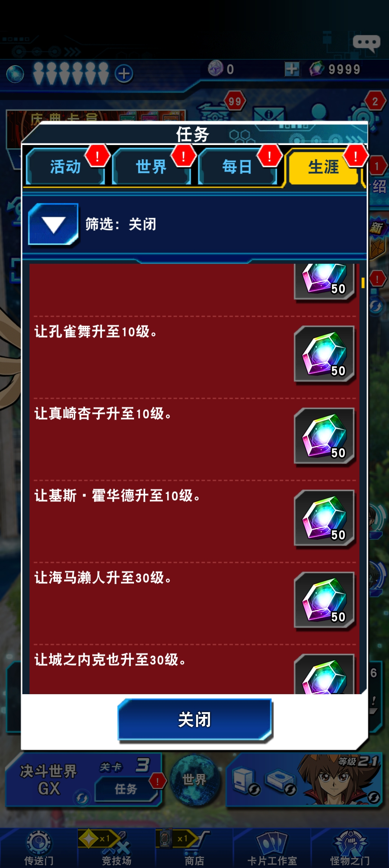Switch to the 世界 tab
The width and height of the screenshot is (389, 868).
click(151, 167)
